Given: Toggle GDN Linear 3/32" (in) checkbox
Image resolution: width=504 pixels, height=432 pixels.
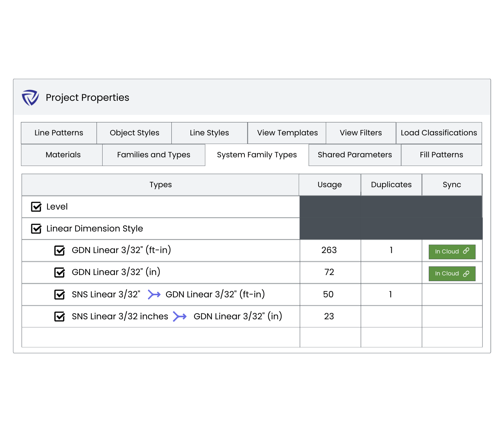Looking at the screenshot, I should pos(59,273).
